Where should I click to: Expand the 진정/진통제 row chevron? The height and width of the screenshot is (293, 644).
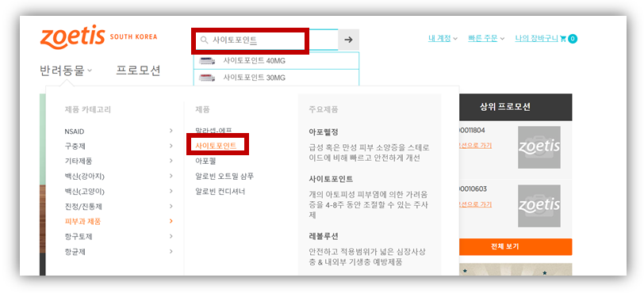coord(171,206)
